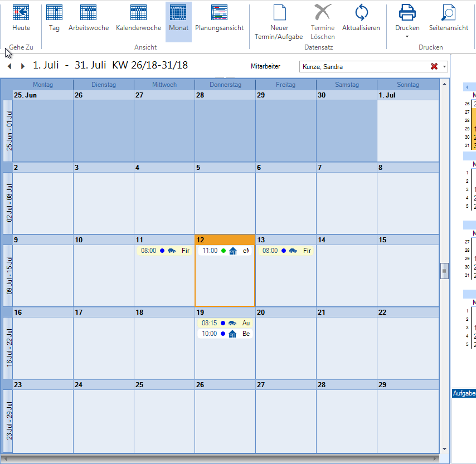Expand the Drucken dropdown arrow

(407, 37)
